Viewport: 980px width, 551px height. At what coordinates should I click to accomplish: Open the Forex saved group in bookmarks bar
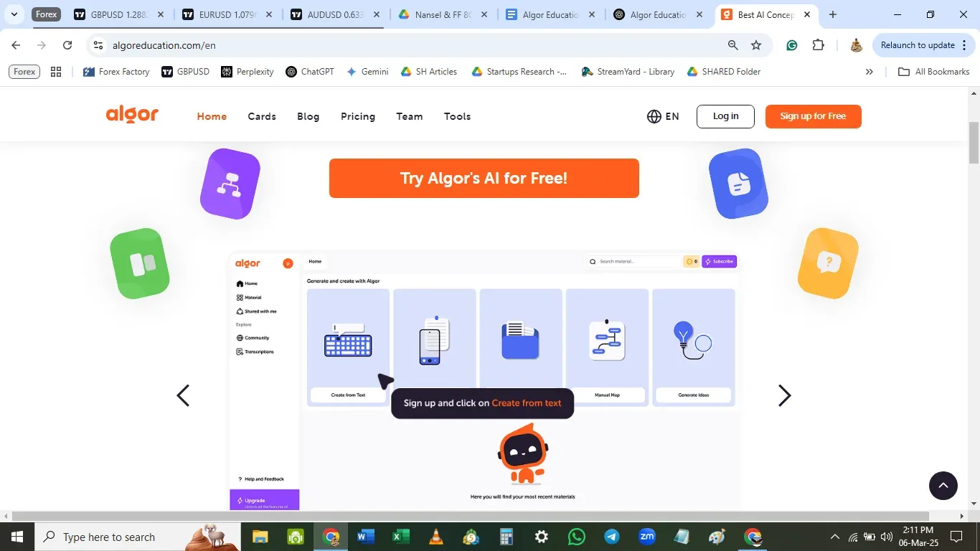point(24,72)
